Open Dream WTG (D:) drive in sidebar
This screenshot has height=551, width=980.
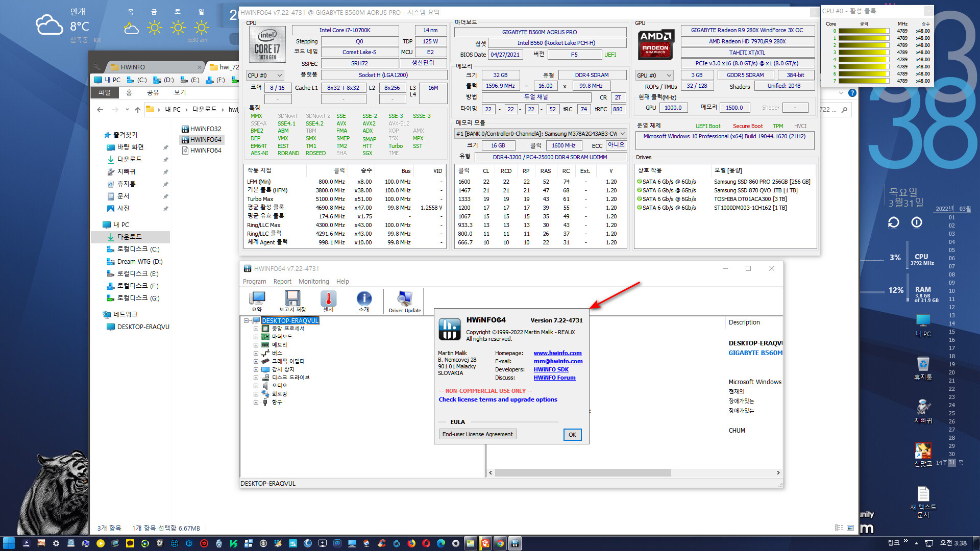tap(134, 262)
